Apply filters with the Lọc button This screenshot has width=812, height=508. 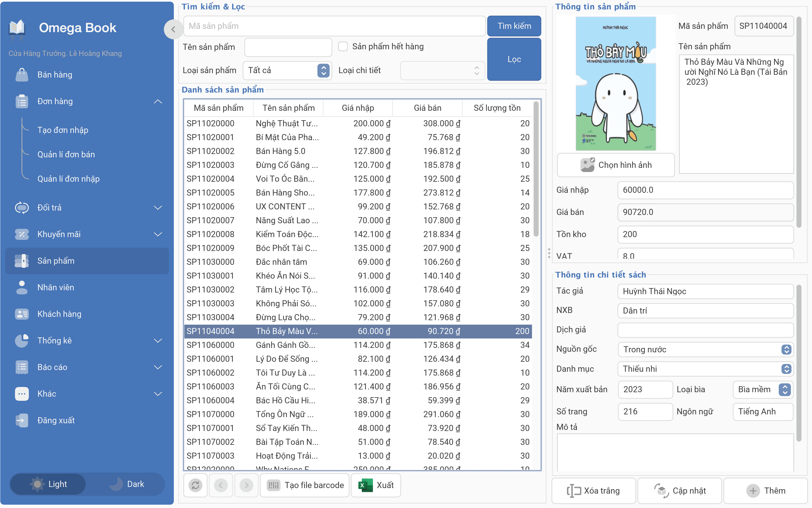coord(514,59)
